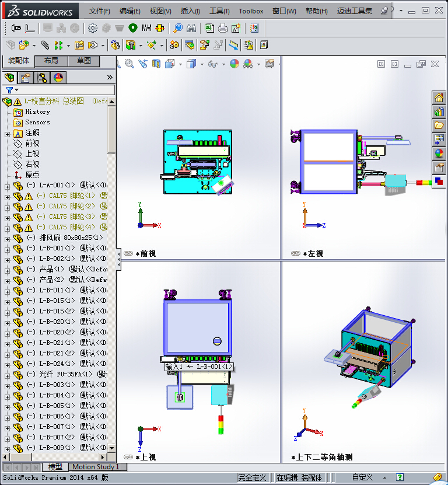
Task: Click the yellow cross centerline icon
Action: point(160,29)
